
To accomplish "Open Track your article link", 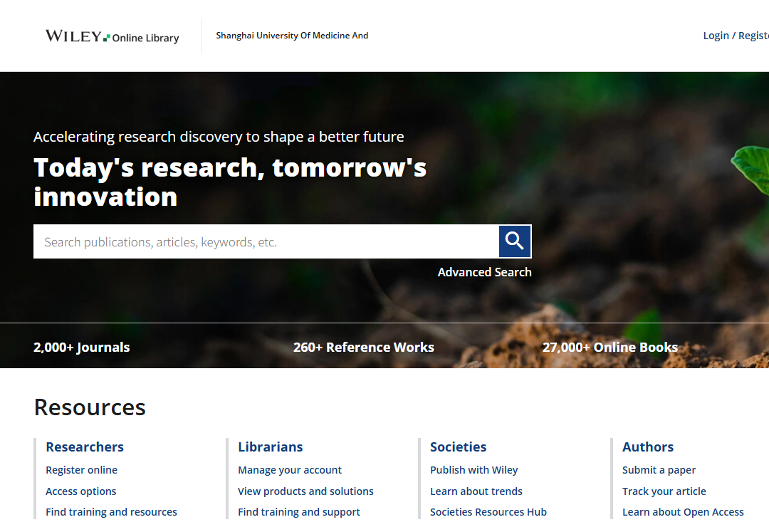I will 664,491.
